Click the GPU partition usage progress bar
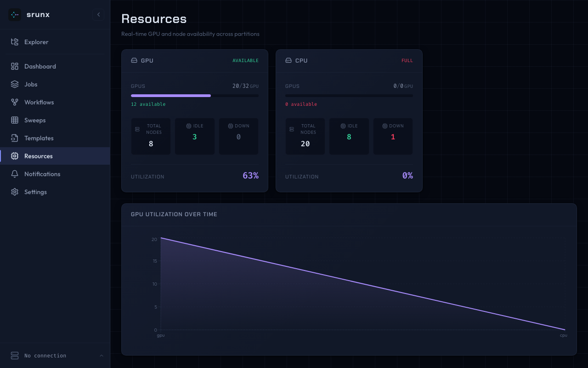The width and height of the screenshot is (588, 368). 194,96
